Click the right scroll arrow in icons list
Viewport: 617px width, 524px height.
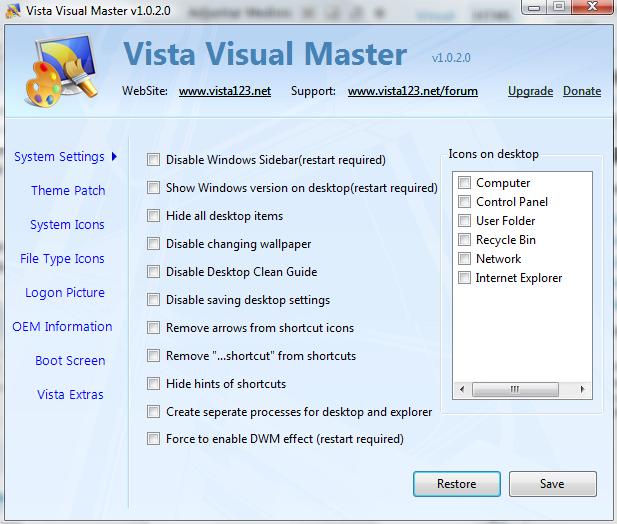click(582, 389)
